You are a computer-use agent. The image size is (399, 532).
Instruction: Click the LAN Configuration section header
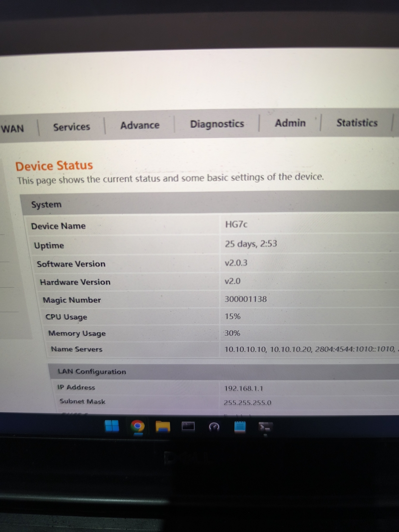92,372
